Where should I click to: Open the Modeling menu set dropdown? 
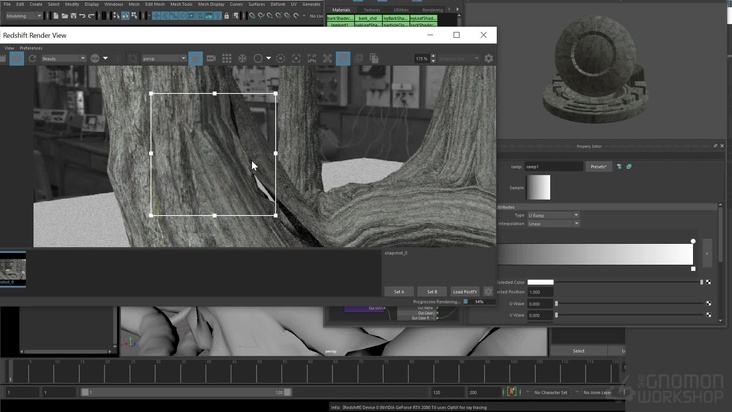pos(23,16)
